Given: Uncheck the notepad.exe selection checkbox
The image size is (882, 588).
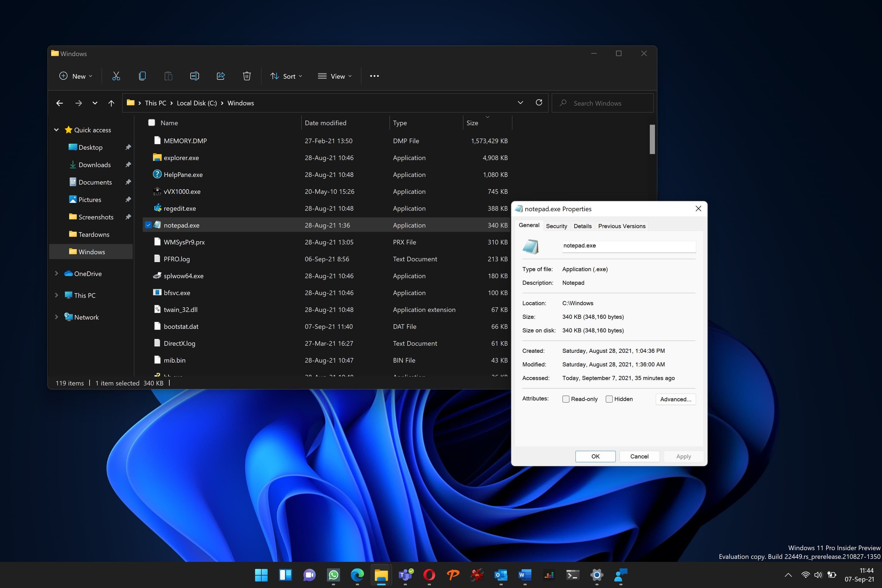Looking at the screenshot, I should 149,225.
